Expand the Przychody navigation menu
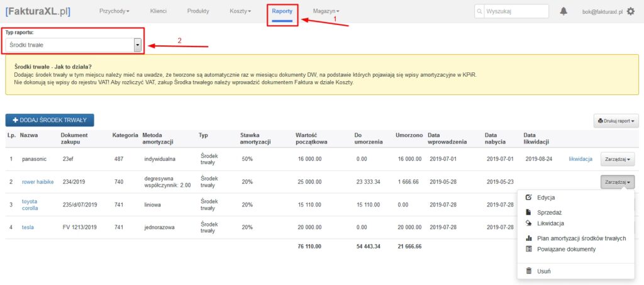The width and height of the screenshot is (644, 285). [x=114, y=11]
